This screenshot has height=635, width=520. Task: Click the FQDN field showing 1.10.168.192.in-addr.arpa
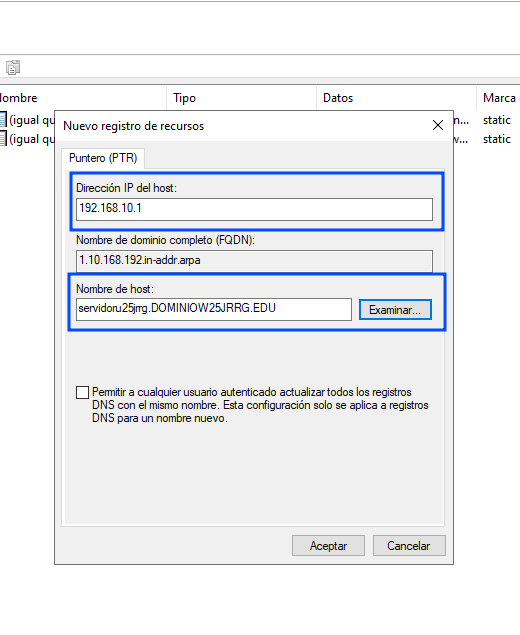click(x=254, y=261)
